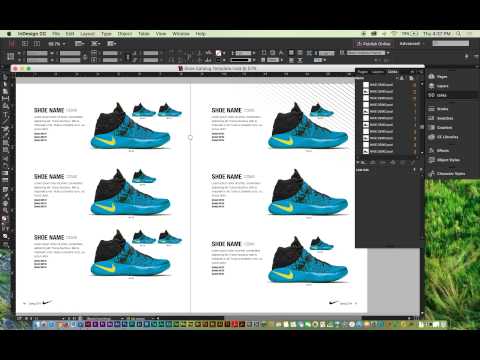The width and height of the screenshot is (480, 360).
Task: Open the Effects panel from the dock
Action: coord(439,151)
